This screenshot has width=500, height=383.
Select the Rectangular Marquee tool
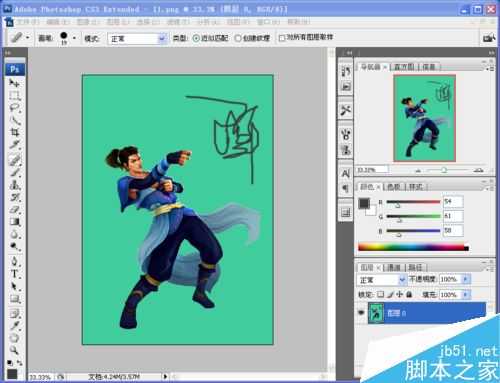coord(14,96)
